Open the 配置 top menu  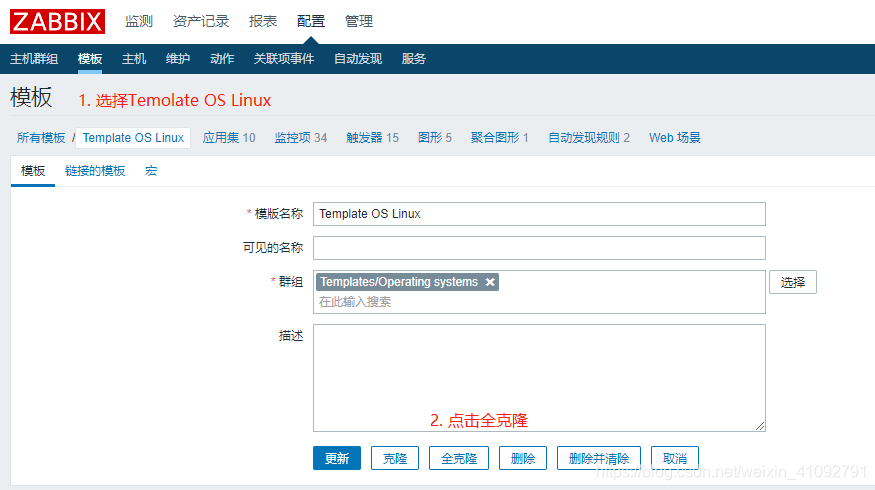(x=311, y=21)
